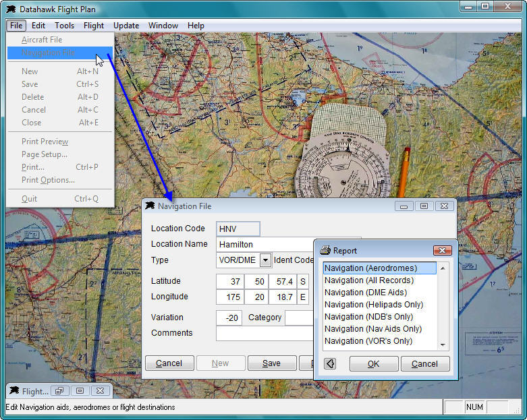Click the Category field

point(300,318)
